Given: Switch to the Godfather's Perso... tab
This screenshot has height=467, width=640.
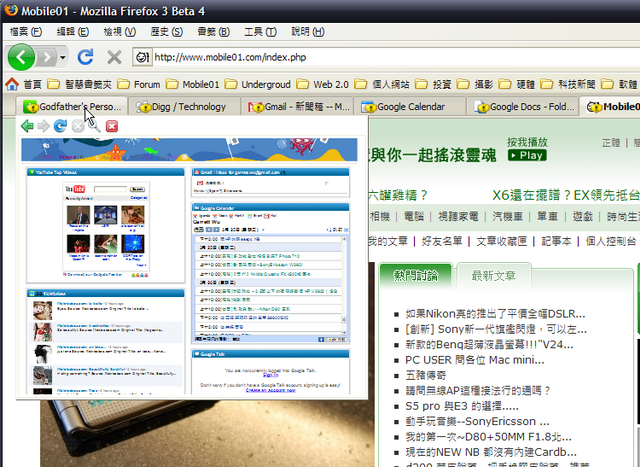Looking at the screenshot, I should click(72, 107).
